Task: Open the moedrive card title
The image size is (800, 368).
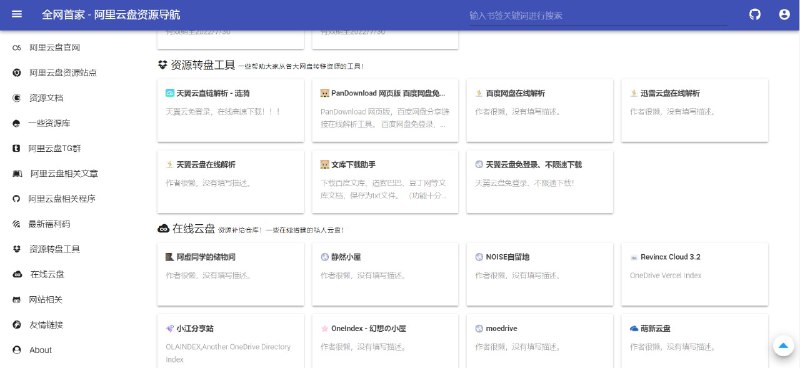Action: (502, 329)
